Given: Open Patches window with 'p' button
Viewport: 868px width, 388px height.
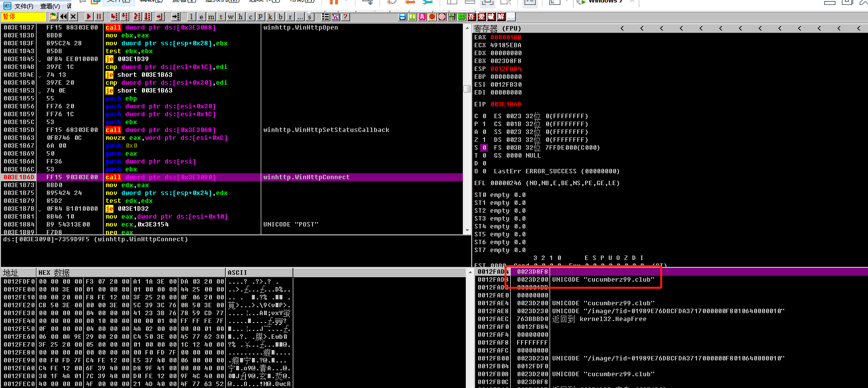Looking at the screenshot, I should tap(260, 17).
